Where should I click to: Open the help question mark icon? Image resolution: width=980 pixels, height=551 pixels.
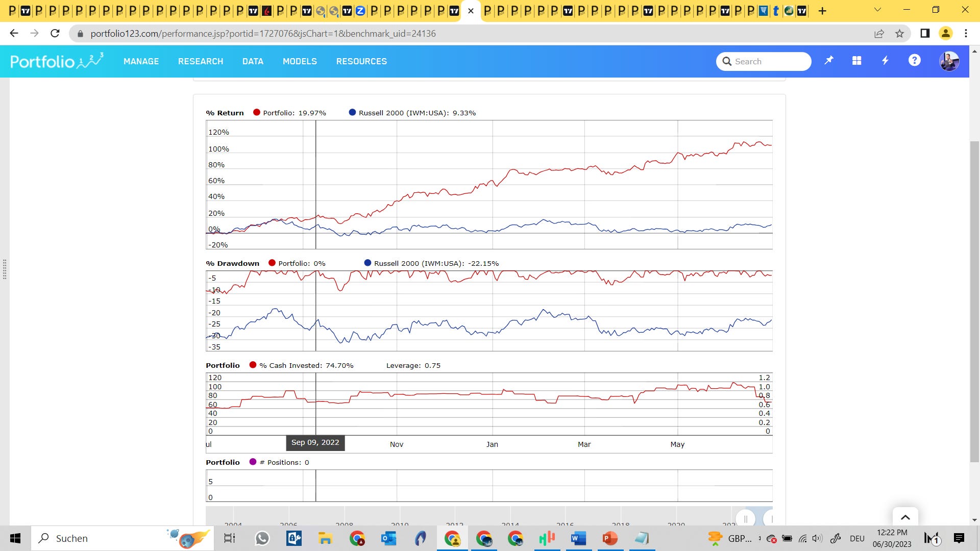point(914,61)
